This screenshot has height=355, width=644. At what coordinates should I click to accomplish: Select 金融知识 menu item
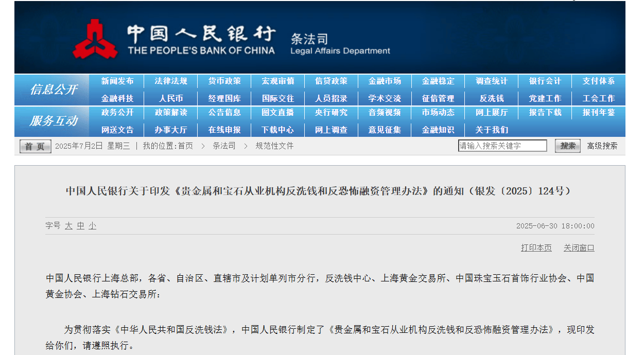438,130
